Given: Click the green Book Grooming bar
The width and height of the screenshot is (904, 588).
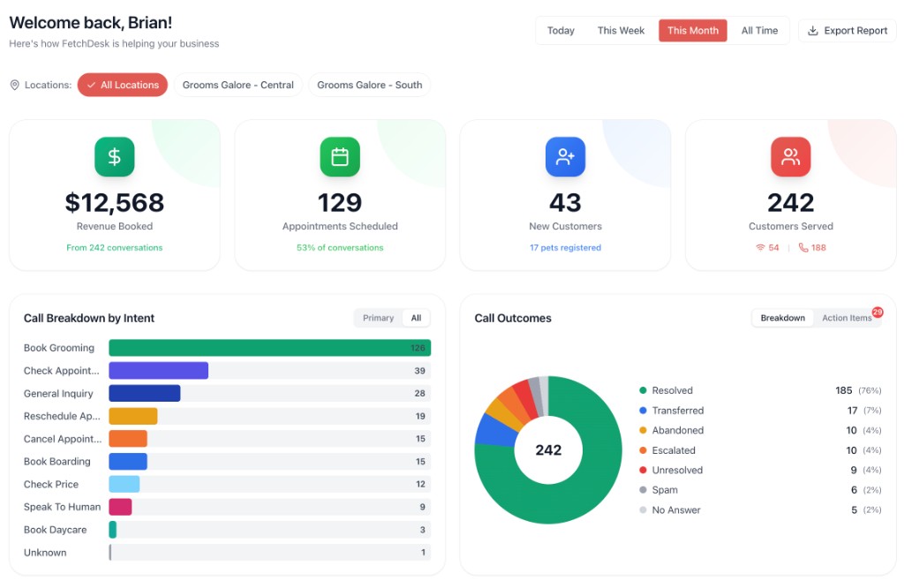Looking at the screenshot, I should tap(265, 348).
